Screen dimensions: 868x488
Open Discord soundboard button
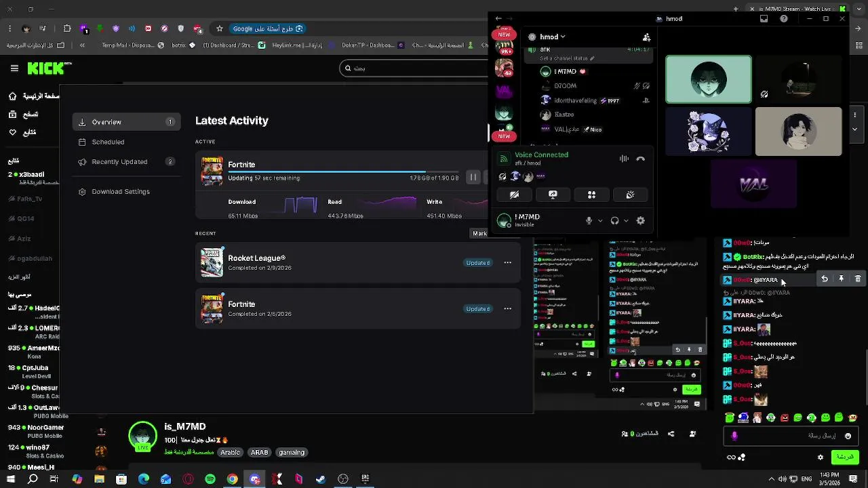[630, 195]
